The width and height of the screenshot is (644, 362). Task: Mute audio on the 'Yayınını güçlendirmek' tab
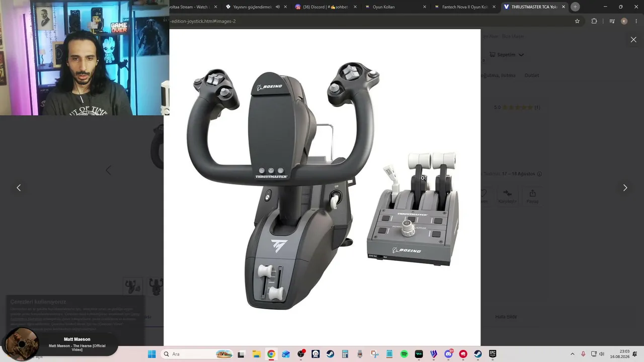[278, 7]
